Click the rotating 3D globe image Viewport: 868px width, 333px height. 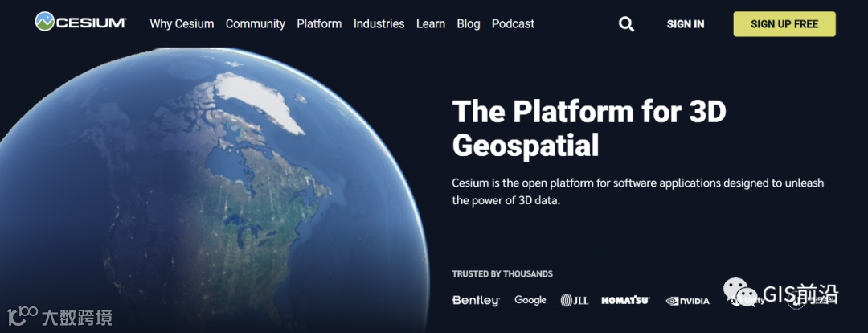(215, 191)
